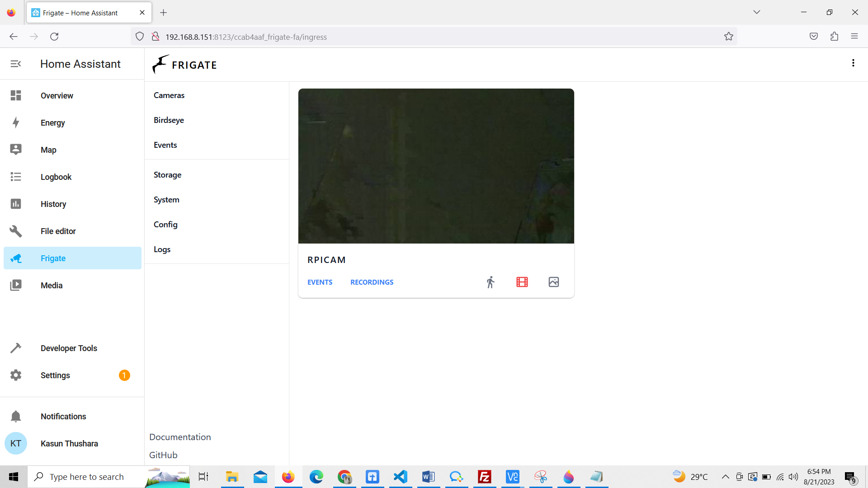Image resolution: width=868 pixels, height=488 pixels.
Task: Open File Explorer from taskbar
Action: pyautogui.click(x=232, y=477)
